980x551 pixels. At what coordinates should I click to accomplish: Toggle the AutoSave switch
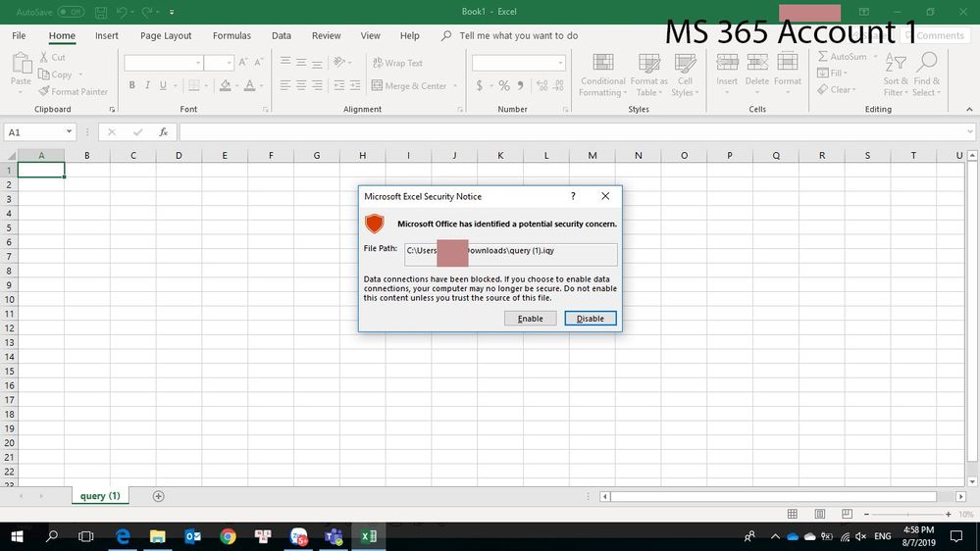tap(71, 12)
